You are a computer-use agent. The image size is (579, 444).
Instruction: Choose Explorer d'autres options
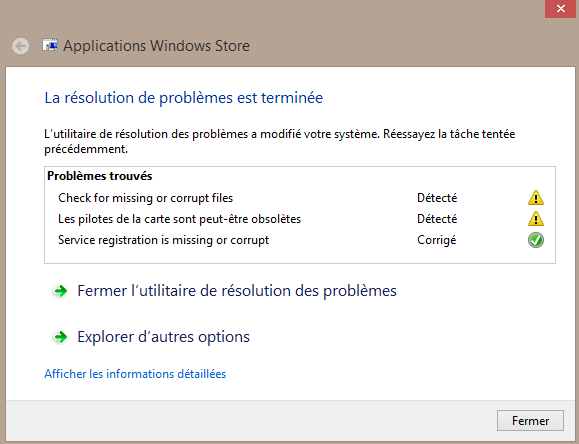click(x=163, y=337)
